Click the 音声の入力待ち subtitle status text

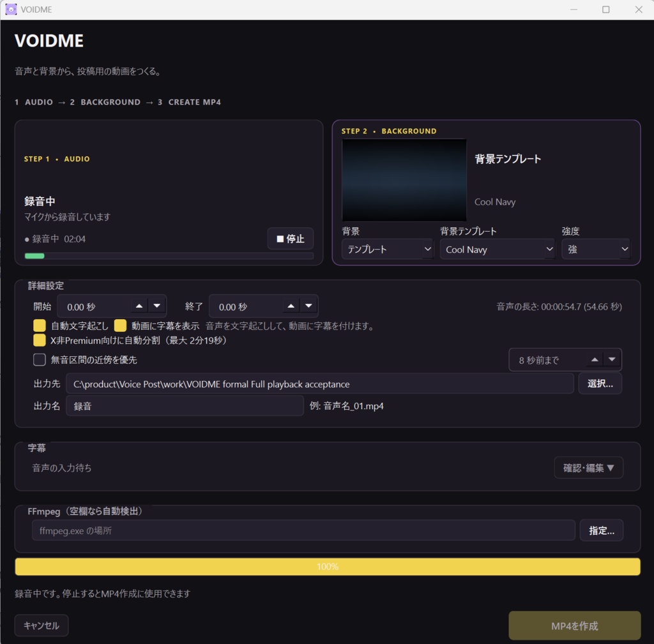[62, 468]
